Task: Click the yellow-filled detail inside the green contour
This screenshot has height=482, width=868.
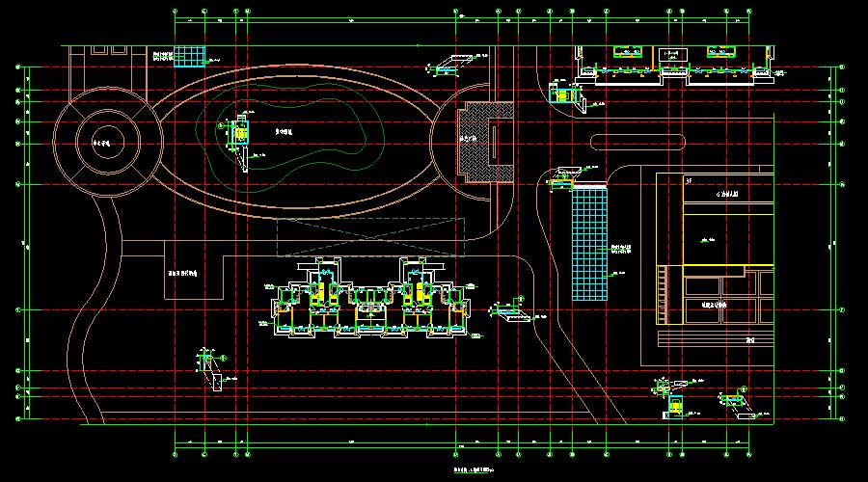Action: pos(240,134)
